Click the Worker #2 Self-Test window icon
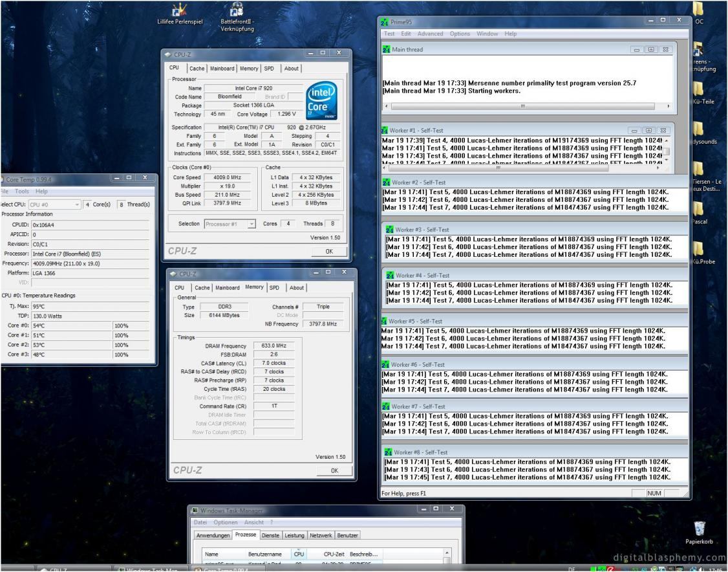Image resolution: width=728 pixels, height=572 pixels. (x=386, y=182)
